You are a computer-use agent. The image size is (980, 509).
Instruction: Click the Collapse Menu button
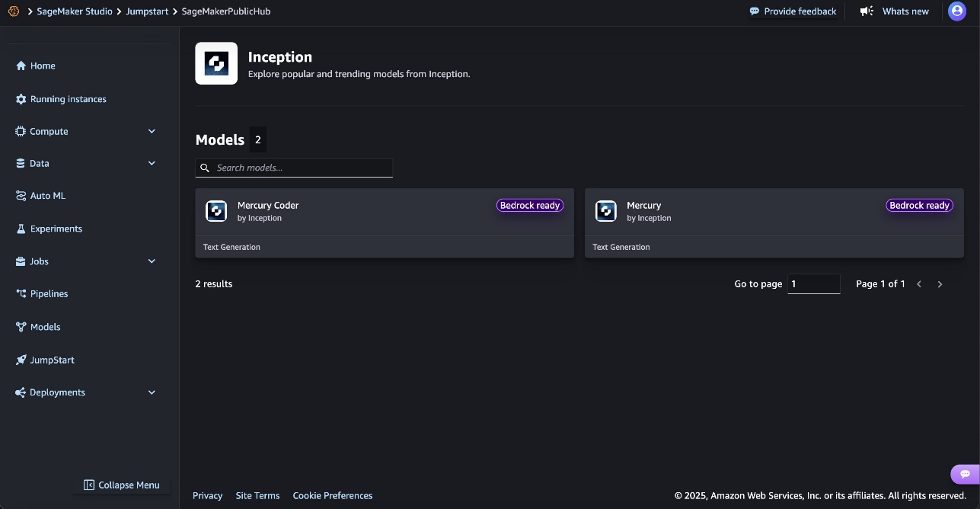122,485
